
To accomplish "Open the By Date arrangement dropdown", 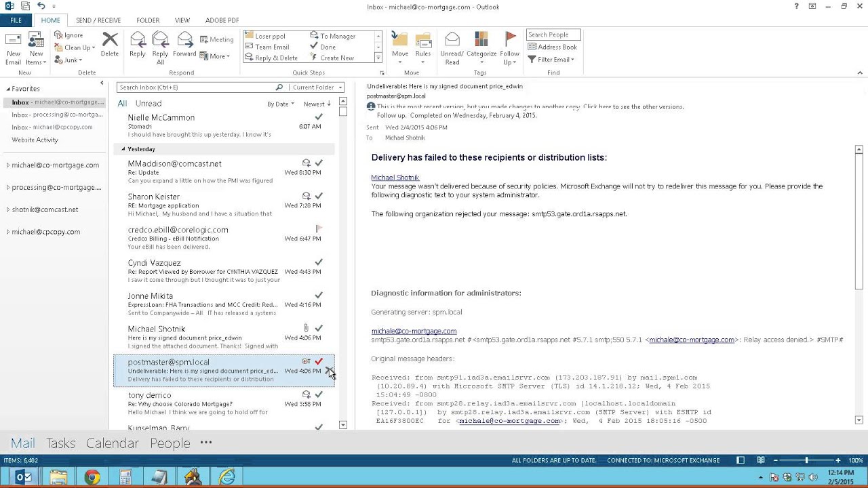I will 281,104.
